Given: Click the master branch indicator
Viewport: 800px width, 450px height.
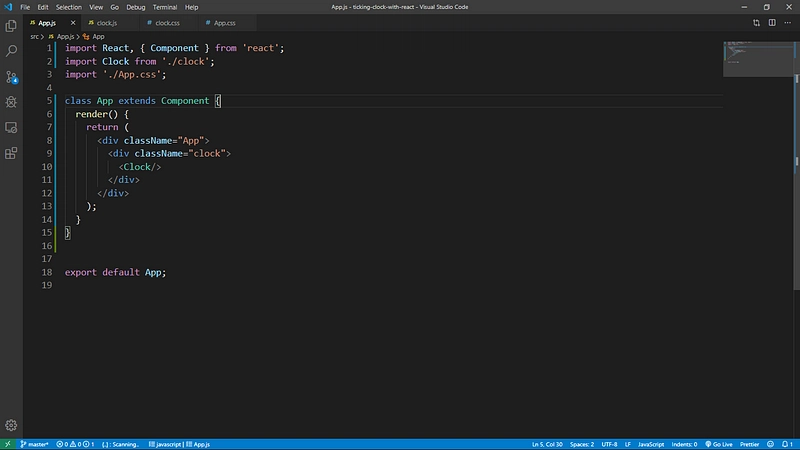Looking at the screenshot, I should point(34,444).
